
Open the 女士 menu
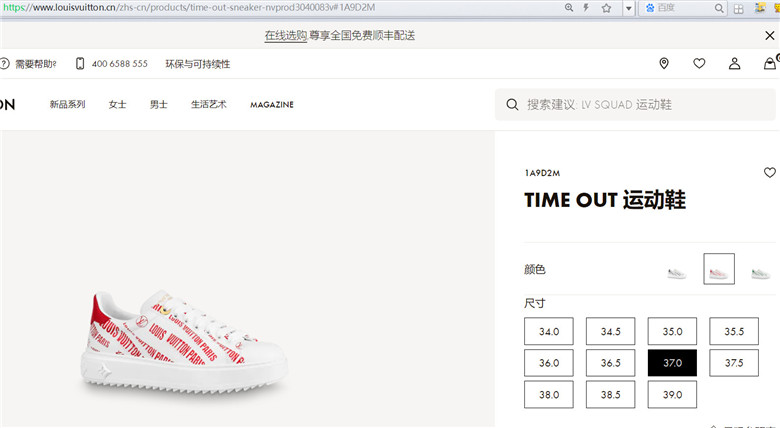coord(117,105)
